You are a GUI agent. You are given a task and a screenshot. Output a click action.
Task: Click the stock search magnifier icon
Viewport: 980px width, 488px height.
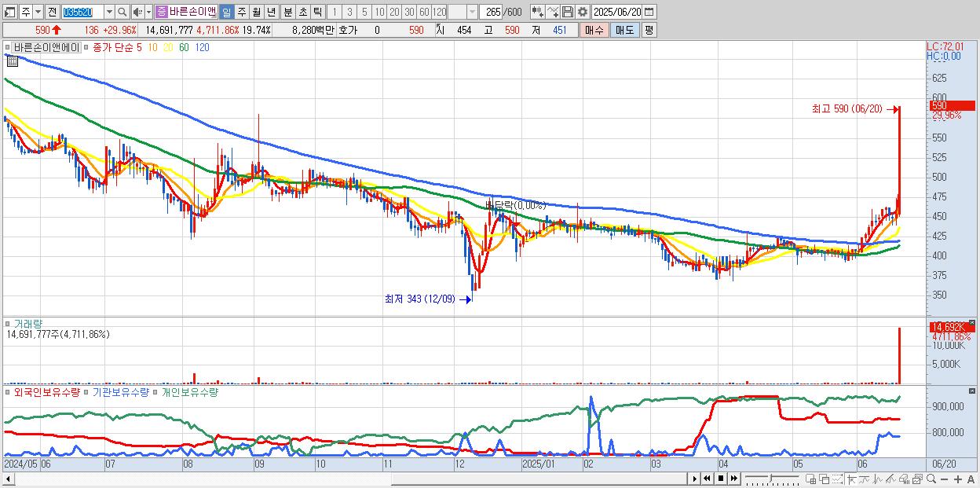tap(122, 12)
